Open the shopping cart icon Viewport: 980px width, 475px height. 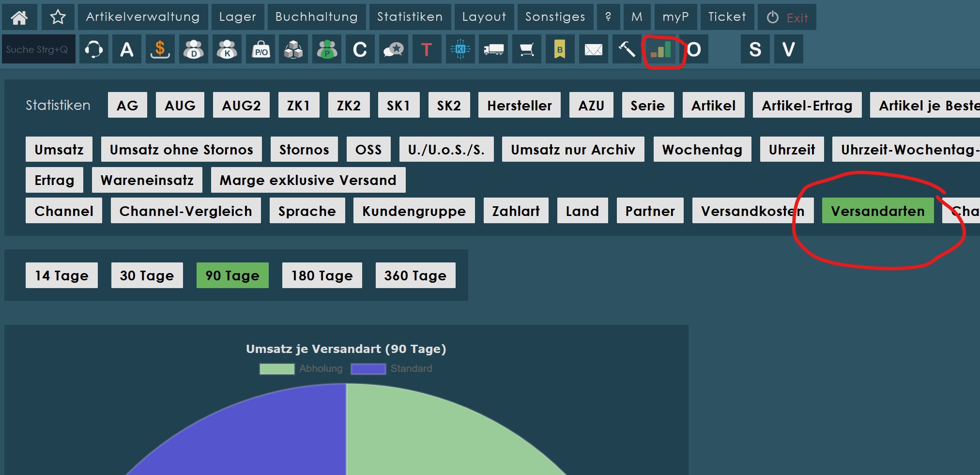click(x=527, y=49)
